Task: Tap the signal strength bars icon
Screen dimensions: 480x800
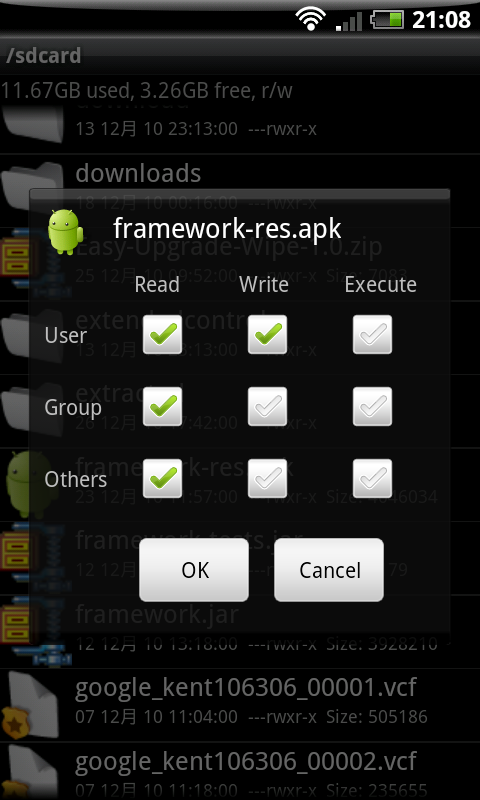Action: pyautogui.click(x=349, y=21)
